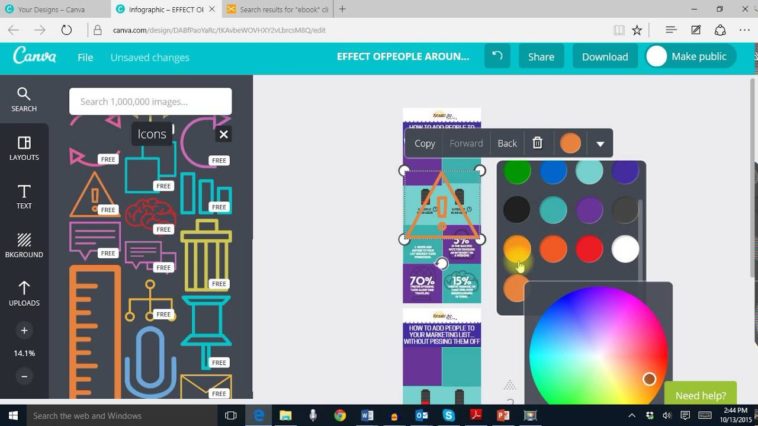758x426 pixels.
Task: Delete the selected element with trash icon
Action: point(537,143)
